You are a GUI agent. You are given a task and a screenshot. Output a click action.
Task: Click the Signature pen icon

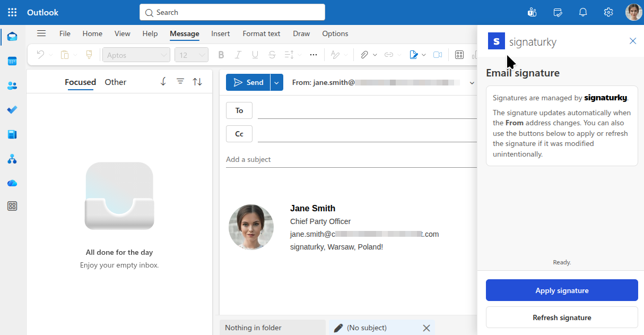pos(414,55)
